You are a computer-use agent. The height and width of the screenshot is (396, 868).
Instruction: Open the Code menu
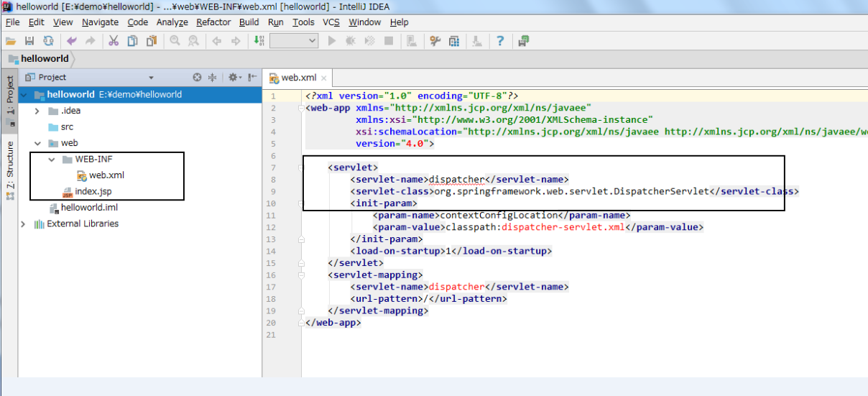coord(137,22)
